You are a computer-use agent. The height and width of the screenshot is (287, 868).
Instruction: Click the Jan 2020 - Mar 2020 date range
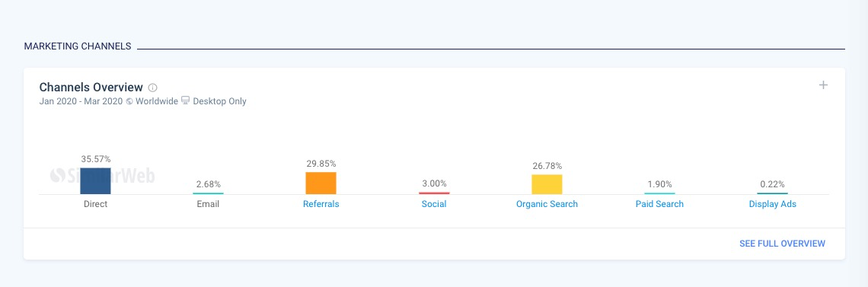pos(81,101)
